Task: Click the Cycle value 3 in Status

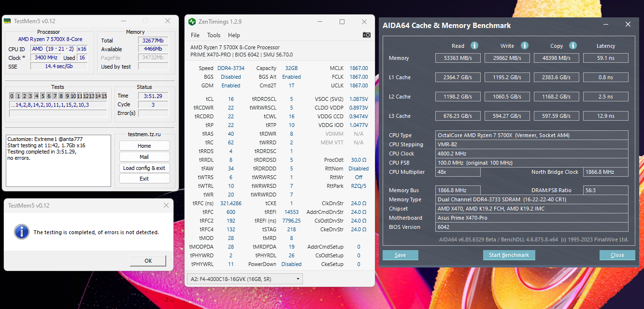Action: pyautogui.click(x=153, y=104)
